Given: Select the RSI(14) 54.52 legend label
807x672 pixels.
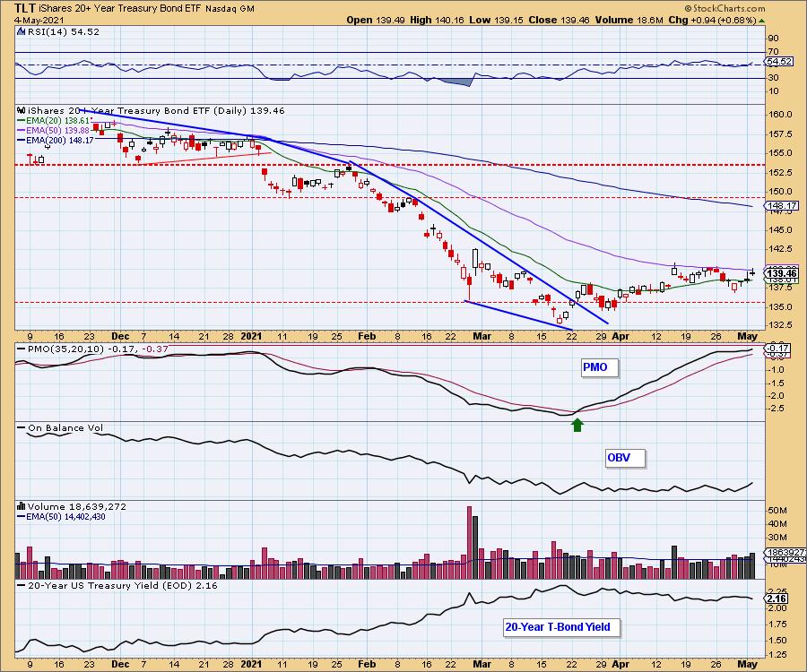Looking at the screenshot, I should 64,31.
